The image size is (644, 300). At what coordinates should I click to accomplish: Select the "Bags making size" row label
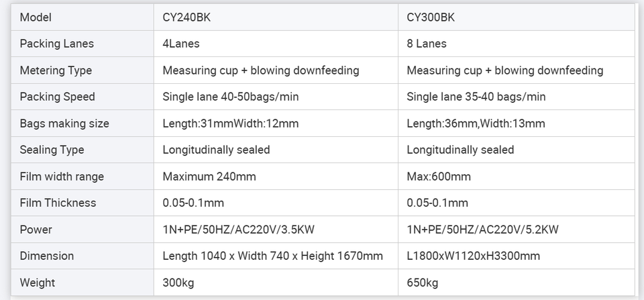click(64, 123)
